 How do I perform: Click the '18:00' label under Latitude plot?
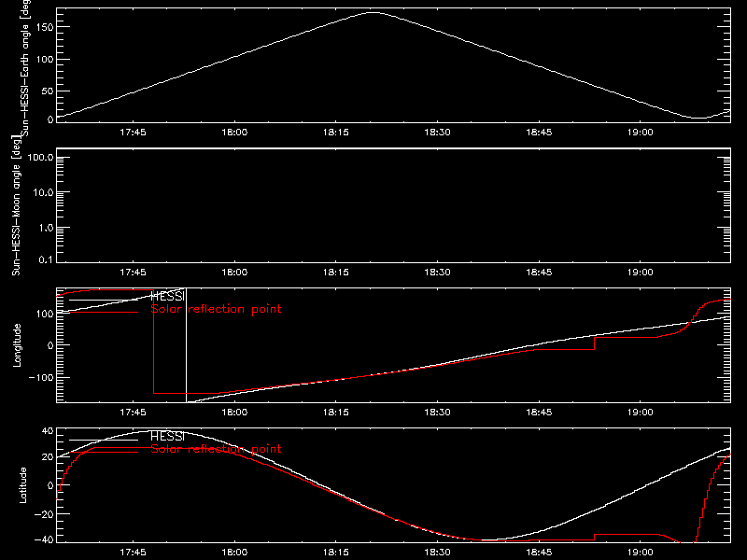pos(234,553)
